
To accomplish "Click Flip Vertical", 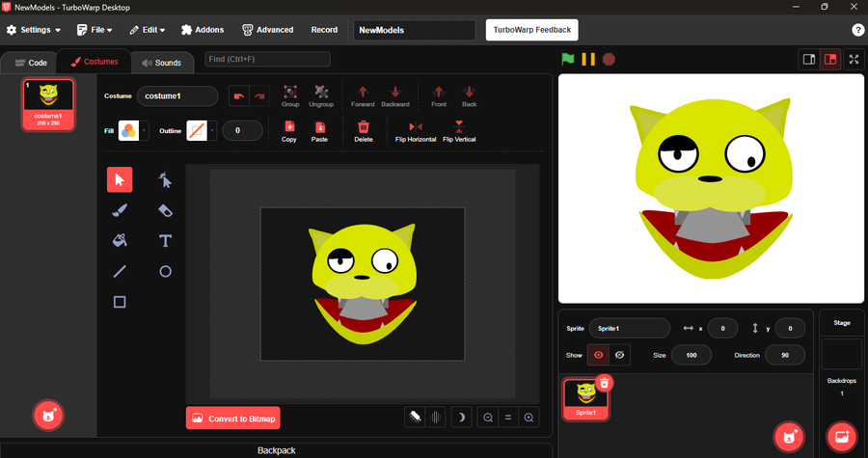I will (x=459, y=132).
